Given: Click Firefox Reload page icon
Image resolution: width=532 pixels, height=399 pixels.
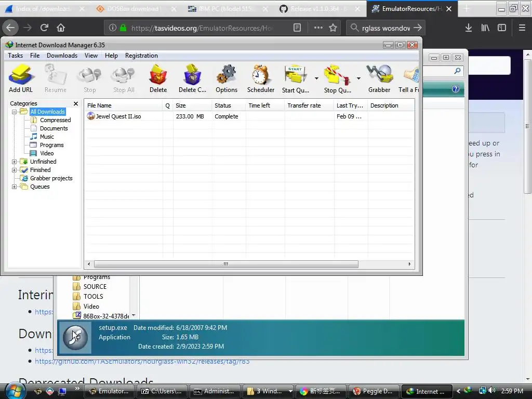Looking at the screenshot, I should point(44,28).
